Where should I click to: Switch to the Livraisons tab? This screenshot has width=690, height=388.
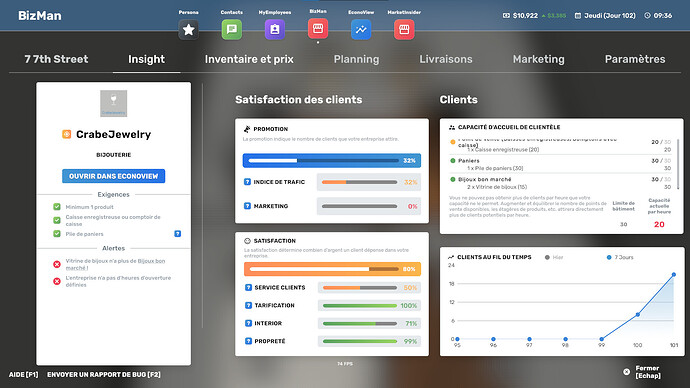point(446,59)
